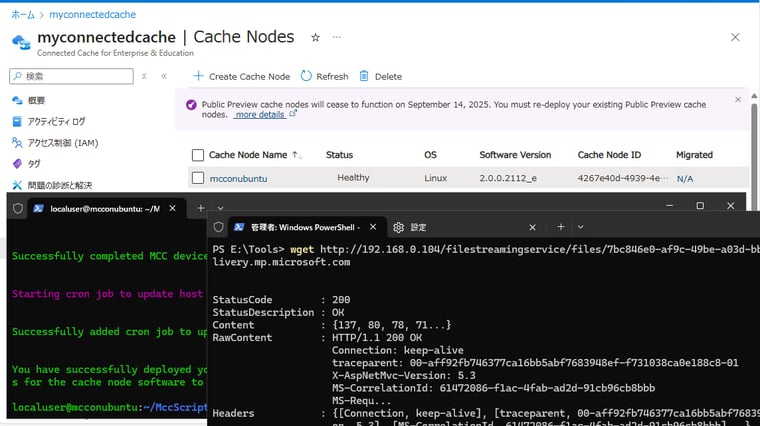The width and height of the screenshot is (760, 426).
Task: Click the purple checkmark banner icon
Action: point(191,105)
